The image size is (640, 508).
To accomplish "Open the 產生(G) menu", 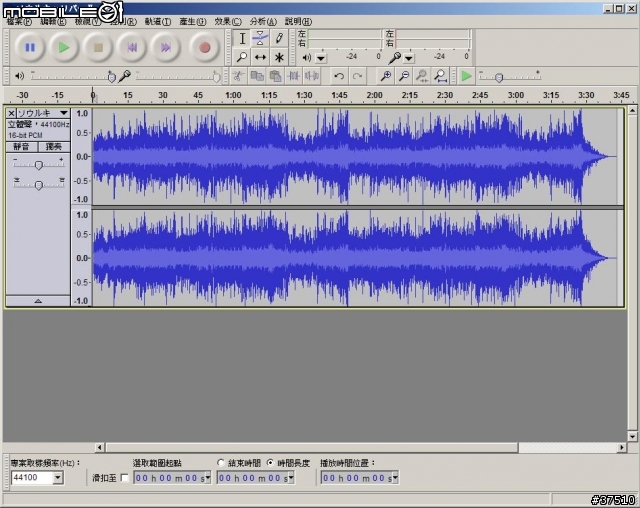I will tap(193, 22).
